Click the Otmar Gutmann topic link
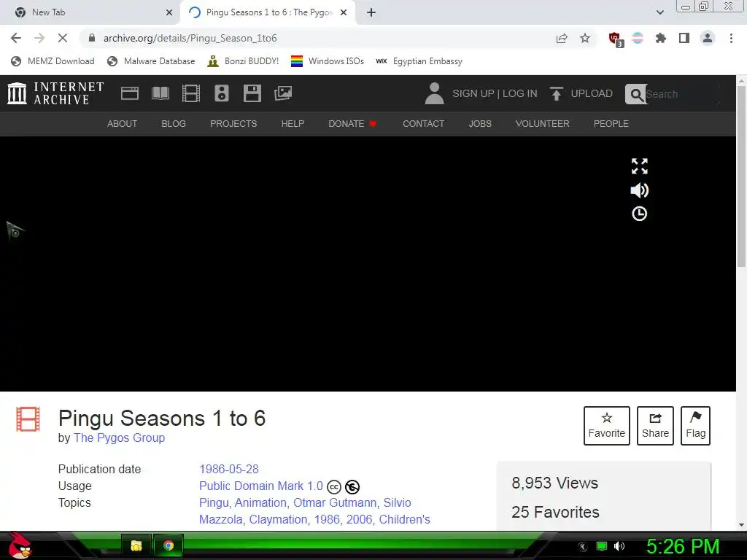747x560 pixels. tap(335, 503)
